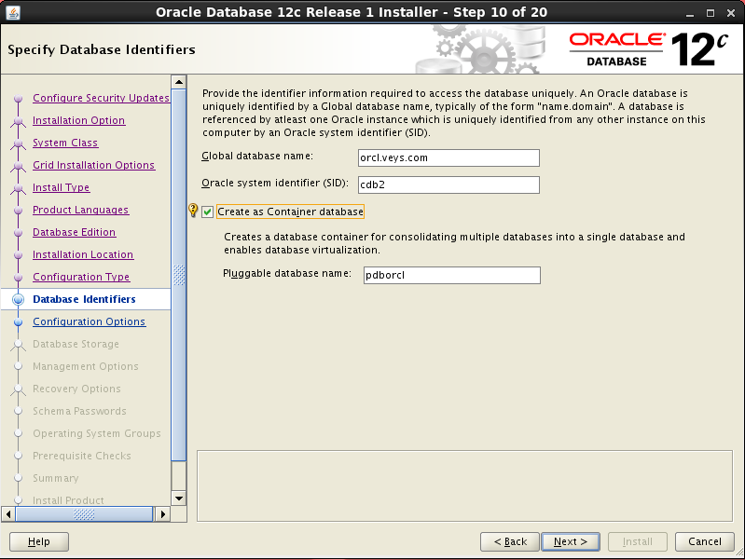
Task: Click the Database Identifiers step bullet icon
Action: coord(18,299)
